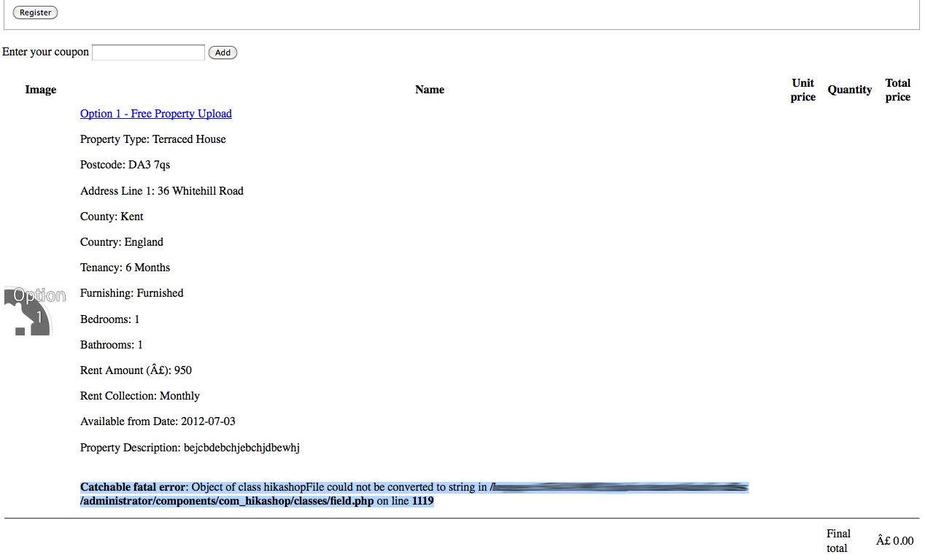The height and width of the screenshot is (560, 925).
Task: Select 'Rent Collection: Monthly' text
Action: tap(140, 396)
